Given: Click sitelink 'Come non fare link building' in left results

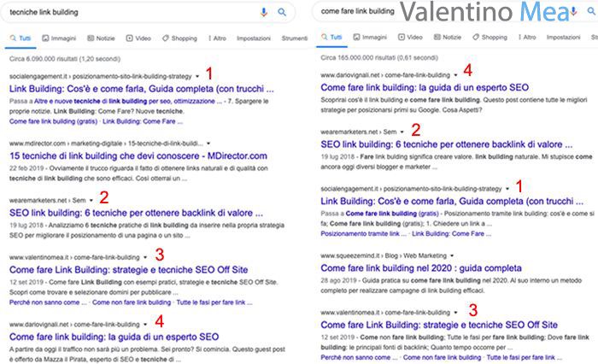Looking at the screenshot, I should (132, 302).
